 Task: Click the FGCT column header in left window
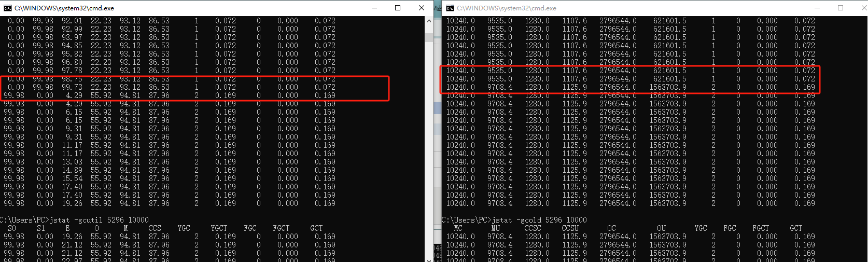(281, 228)
